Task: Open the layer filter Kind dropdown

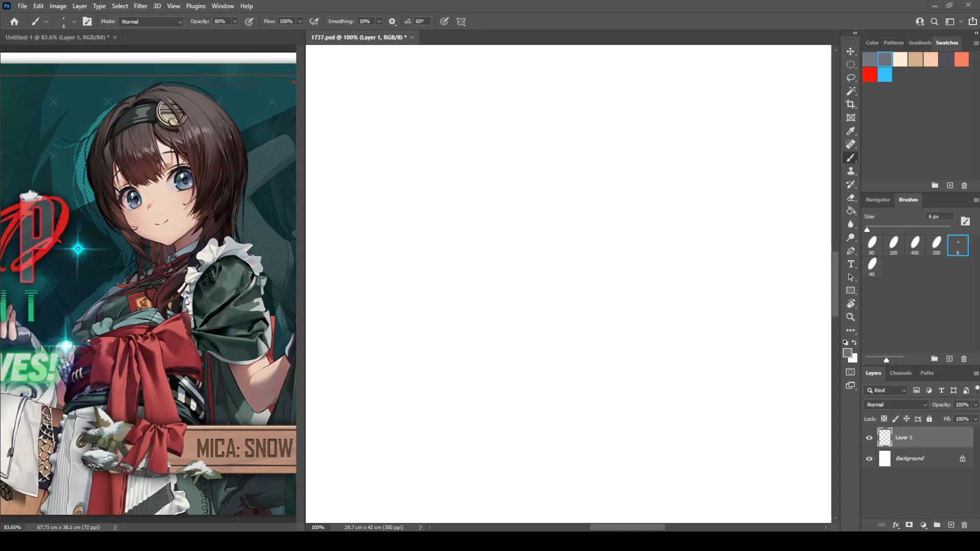Action: tap(886, 390)
